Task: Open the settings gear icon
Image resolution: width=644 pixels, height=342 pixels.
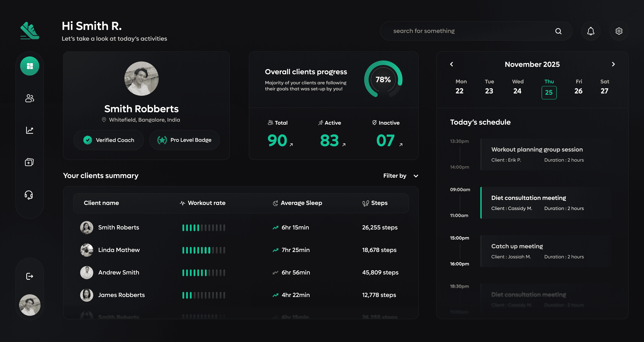Action: click(x=619, y=31)
